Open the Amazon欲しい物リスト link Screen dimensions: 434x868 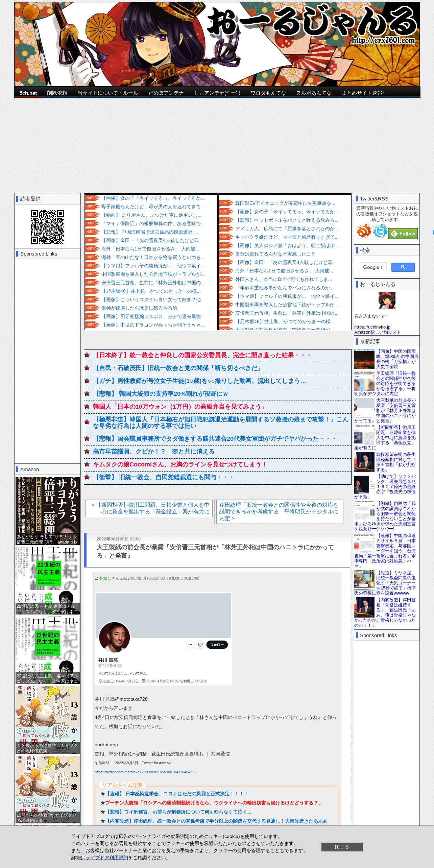(x=377, y=332)
